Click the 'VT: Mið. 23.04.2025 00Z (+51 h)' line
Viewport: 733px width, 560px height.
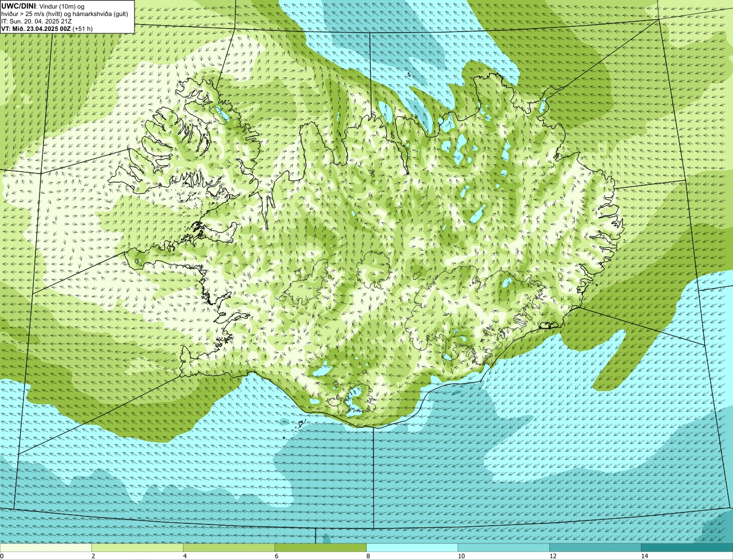47,29
